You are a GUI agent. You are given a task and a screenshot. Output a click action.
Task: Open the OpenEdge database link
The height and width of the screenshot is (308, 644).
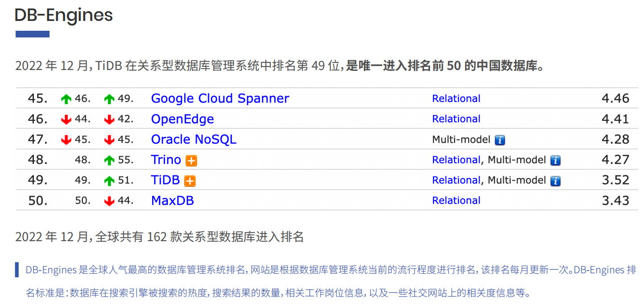pos(183,119)
